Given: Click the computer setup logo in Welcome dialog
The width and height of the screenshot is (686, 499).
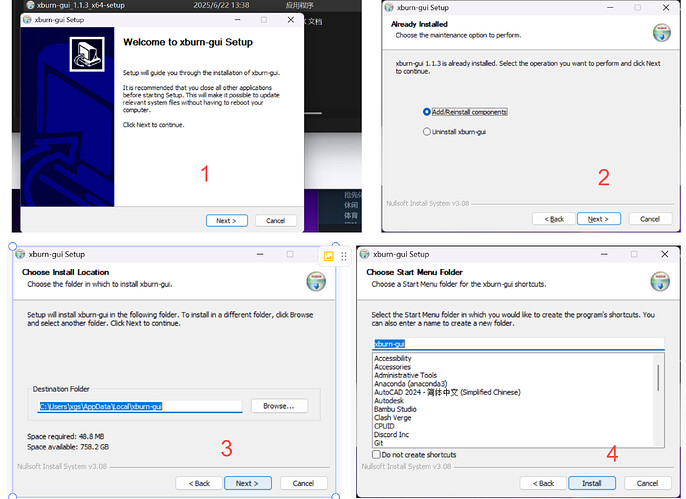Looking at the screenshot, I should click(x=87, y=54).
